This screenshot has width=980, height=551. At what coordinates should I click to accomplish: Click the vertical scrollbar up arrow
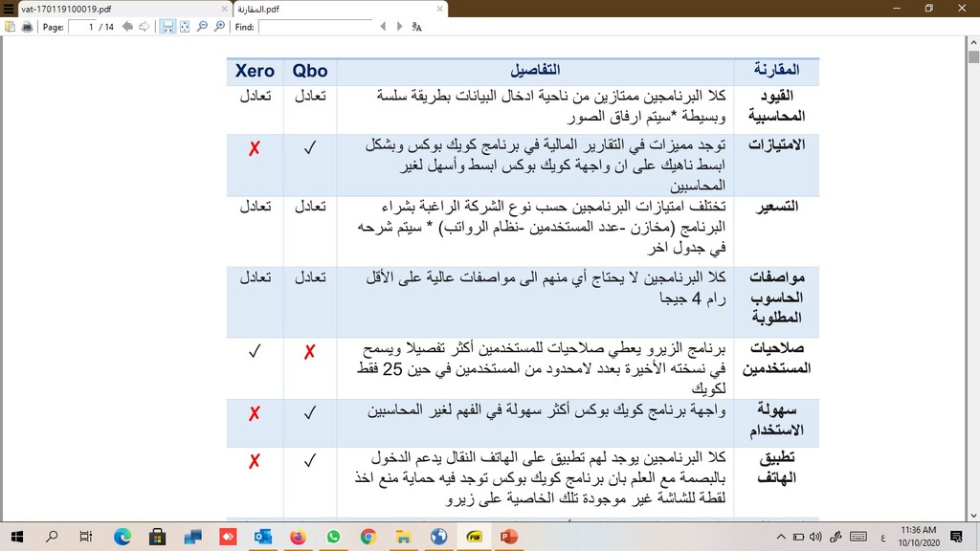[973, 42]
